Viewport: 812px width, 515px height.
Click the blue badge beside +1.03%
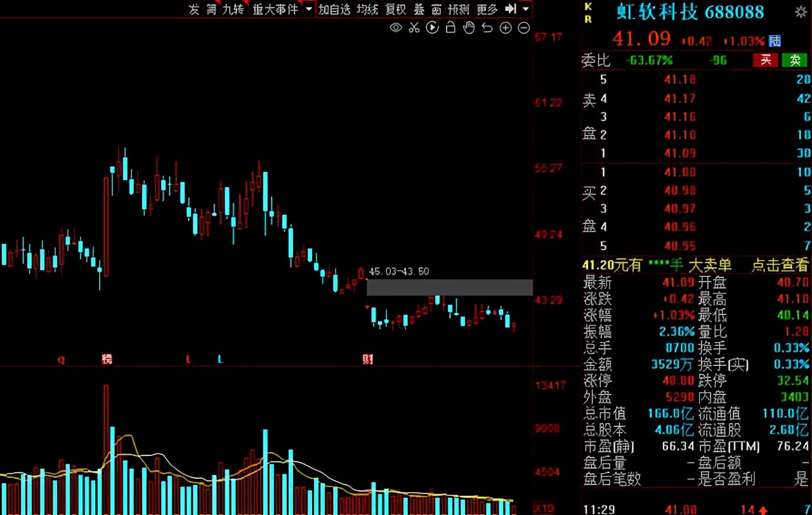tap(775, 41)
